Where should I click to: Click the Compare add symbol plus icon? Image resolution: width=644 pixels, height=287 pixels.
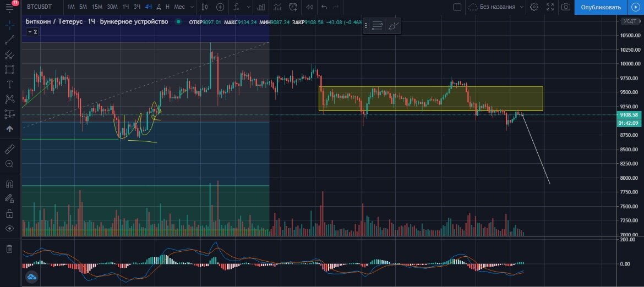pos(220,7)
